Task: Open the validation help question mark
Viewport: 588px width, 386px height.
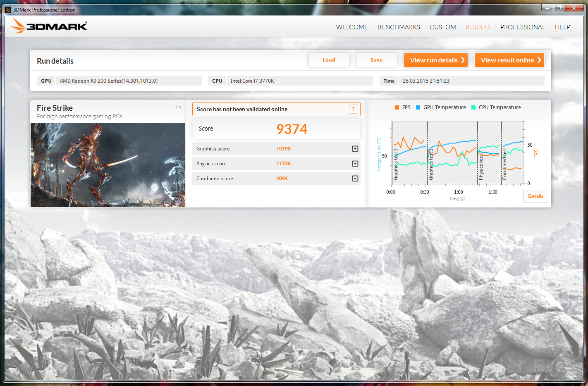Action: pos(353,109)
